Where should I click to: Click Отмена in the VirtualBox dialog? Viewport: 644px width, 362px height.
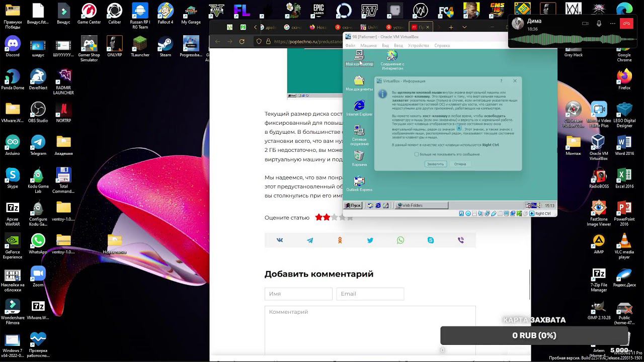tap(460, 164)
